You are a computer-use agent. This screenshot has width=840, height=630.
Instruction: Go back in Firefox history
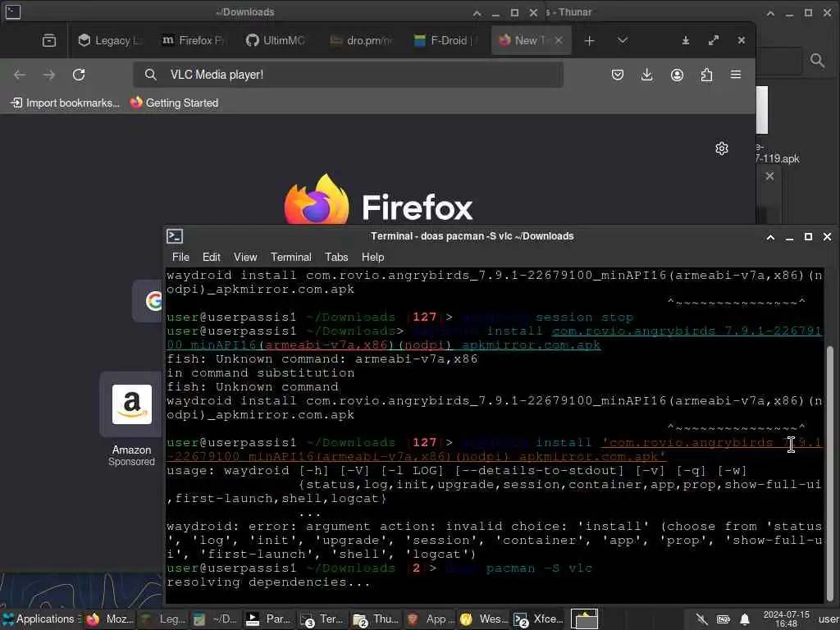pyautogui.click(x=20, y=75)
